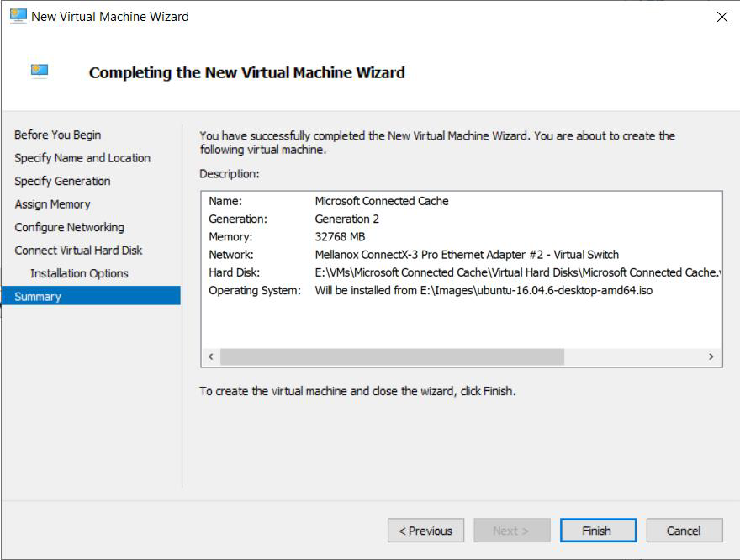Viewport: 740px width, 560px height.
Task: Open the Connect Virtual Hard Disk step
Action: pyautogui.click(x=78, y=251)
